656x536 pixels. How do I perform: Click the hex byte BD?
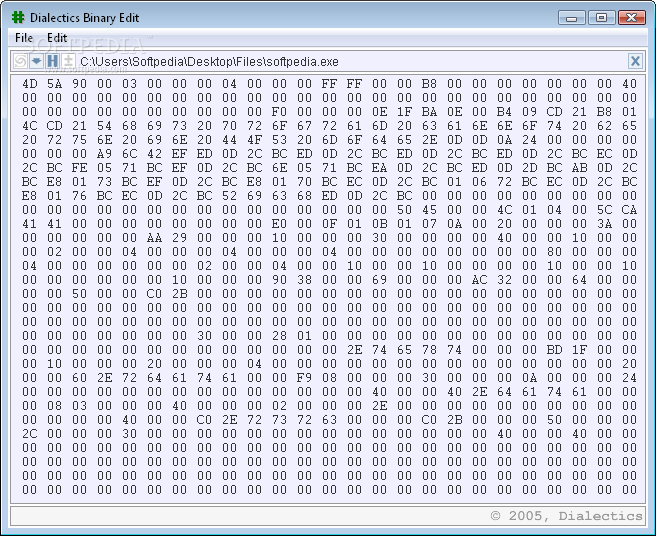554,350
